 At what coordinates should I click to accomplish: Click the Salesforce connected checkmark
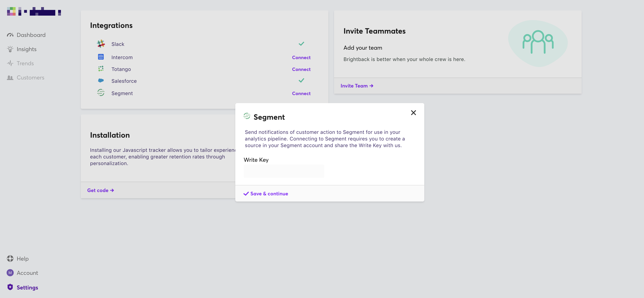point(301,81)
